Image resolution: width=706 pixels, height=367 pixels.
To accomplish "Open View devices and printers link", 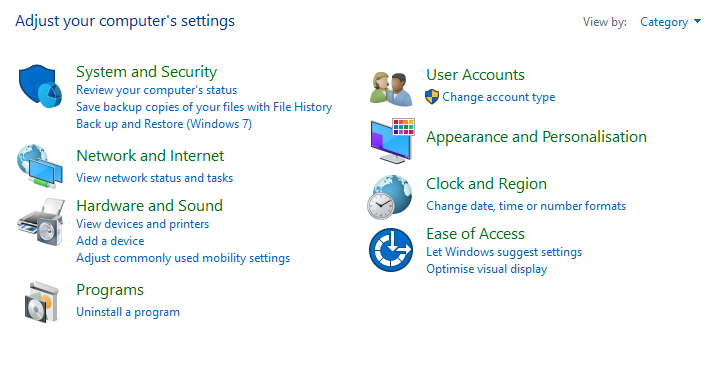I will pos(142,224).
